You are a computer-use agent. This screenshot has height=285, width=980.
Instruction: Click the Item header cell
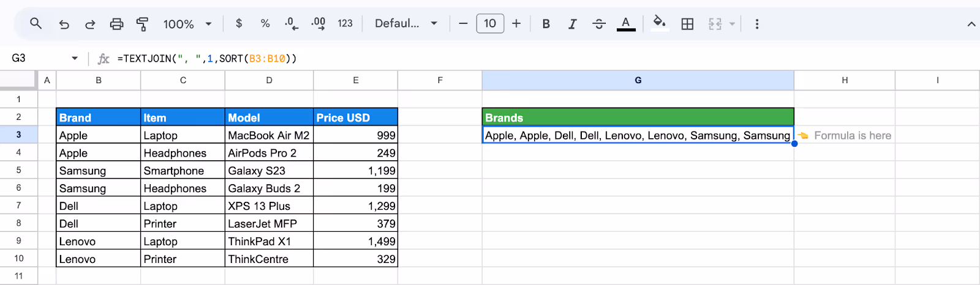183,117
